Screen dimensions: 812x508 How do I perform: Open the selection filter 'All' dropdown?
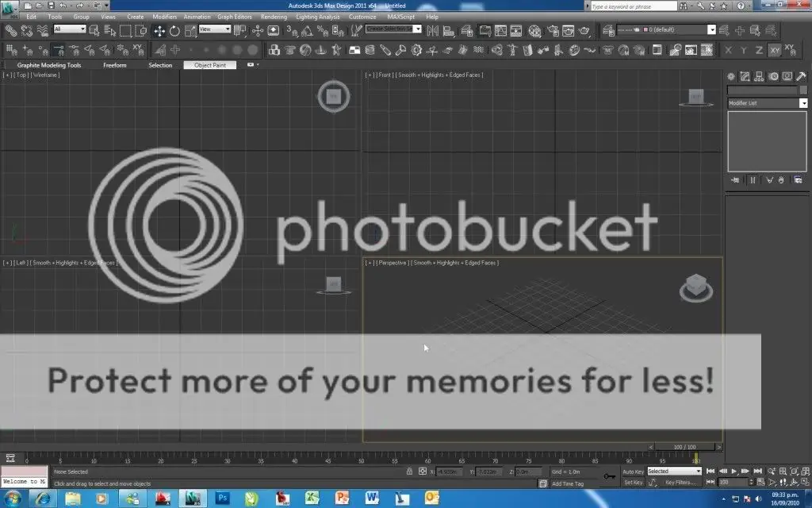70,29
